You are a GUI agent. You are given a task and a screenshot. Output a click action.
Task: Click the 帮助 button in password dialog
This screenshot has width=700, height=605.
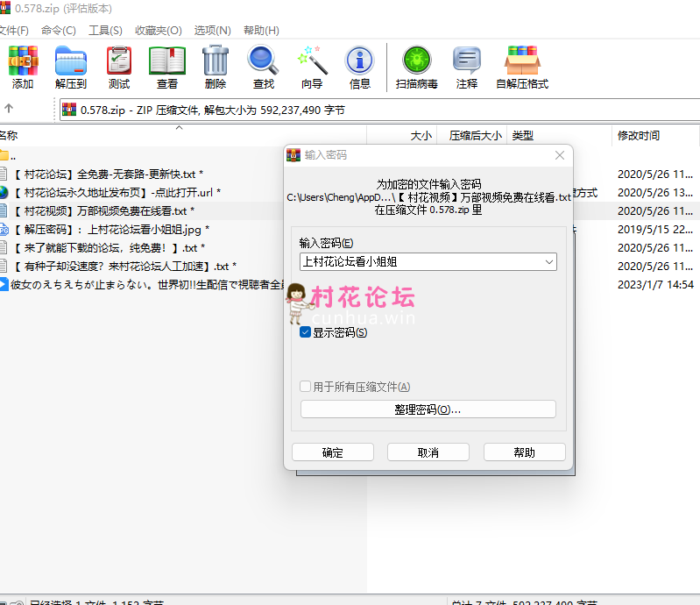pos(525,452)
